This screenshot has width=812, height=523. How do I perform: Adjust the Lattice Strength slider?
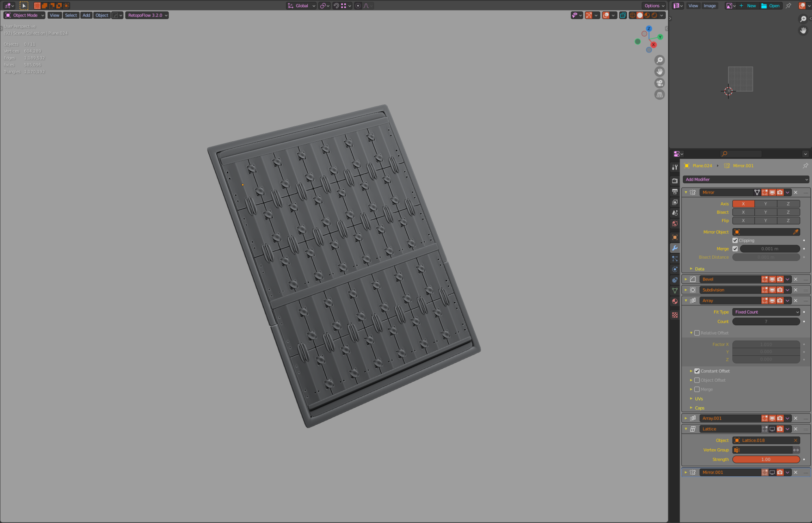click(766, 460)
